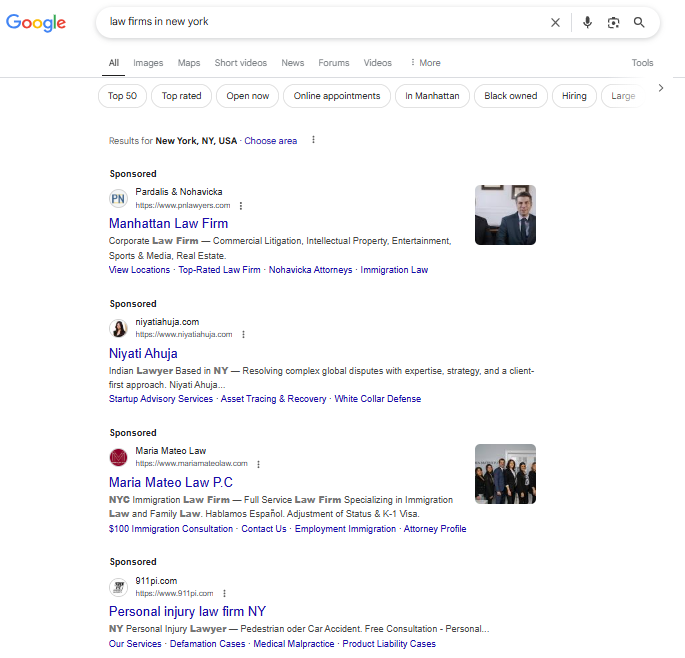Viewport: 685px width, 658px height.
Task: Open the Manhattan Law Firm ad title
Action: [168, 223]
